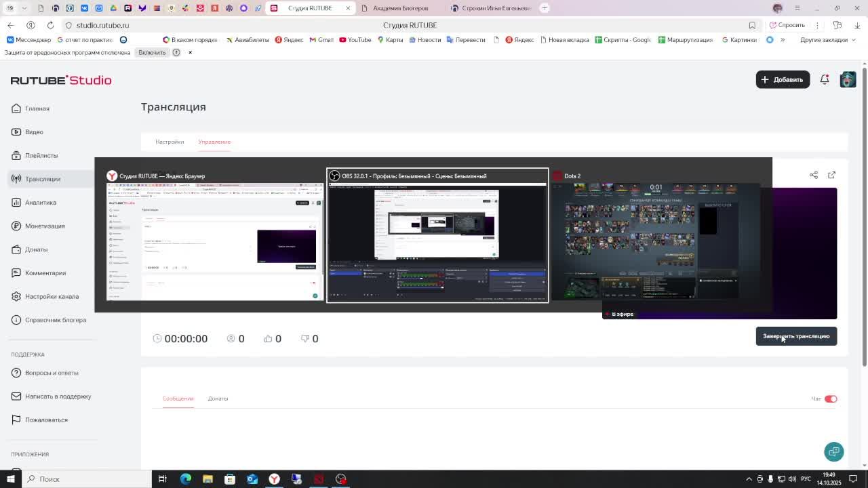Screen dimensions: 868x488
Task: Click the browser back arrow
Action: click(10, 25)
